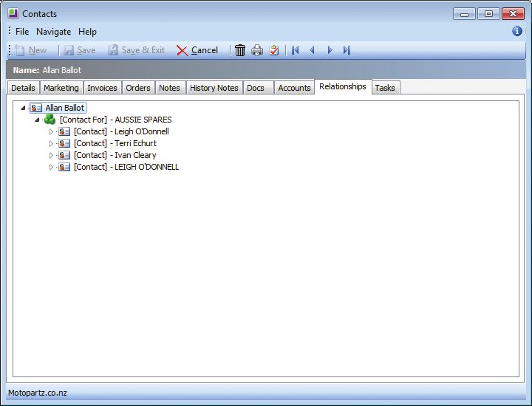Maximize the Contacts window
Screen dimensions: 532x406
pyautogui.click(x=488, y=14)
